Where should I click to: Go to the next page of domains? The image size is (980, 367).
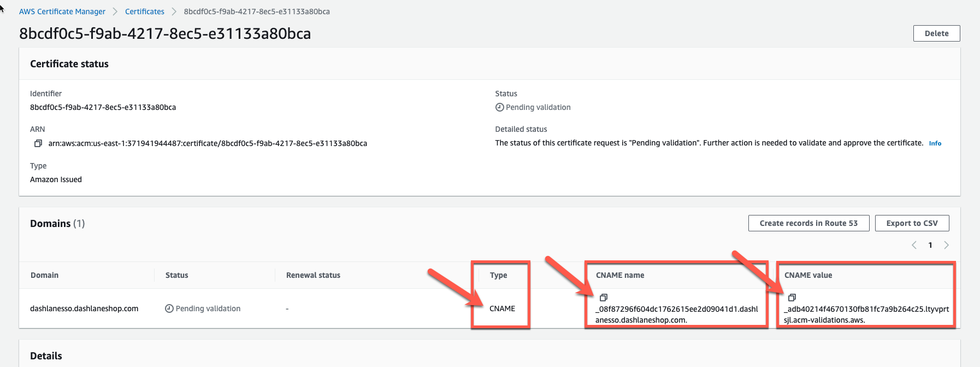click(x=946, y=245)
